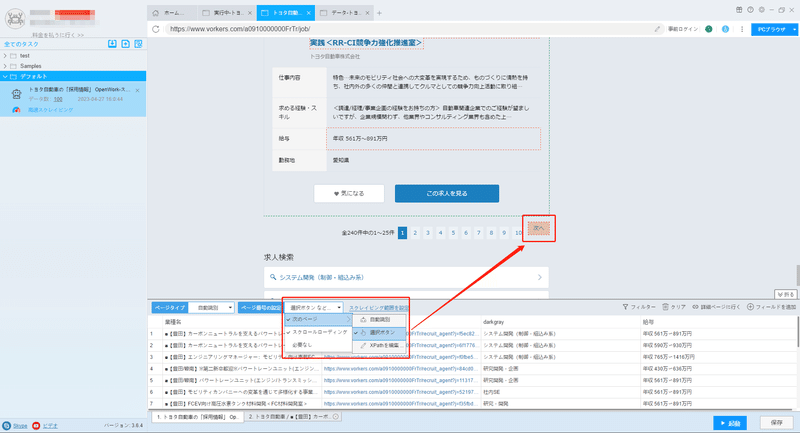The image size is (800, 433).
Task: Click the 事前ログイン button
Action: pyautogui.click(x=683, y=29)
